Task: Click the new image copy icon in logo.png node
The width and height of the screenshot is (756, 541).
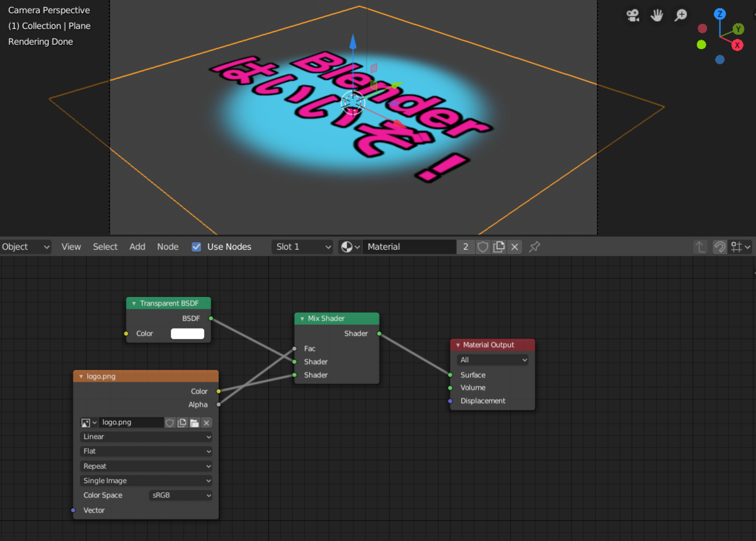Action: (182, 422)
